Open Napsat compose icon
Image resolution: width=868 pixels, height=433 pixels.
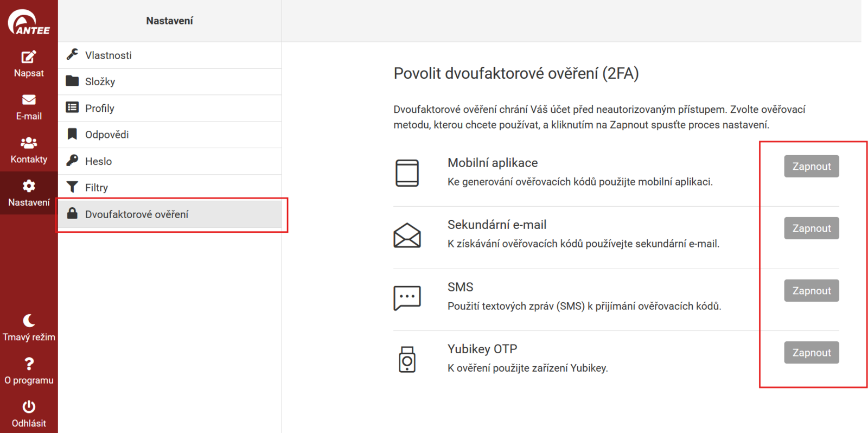click(x=29, y=57)
